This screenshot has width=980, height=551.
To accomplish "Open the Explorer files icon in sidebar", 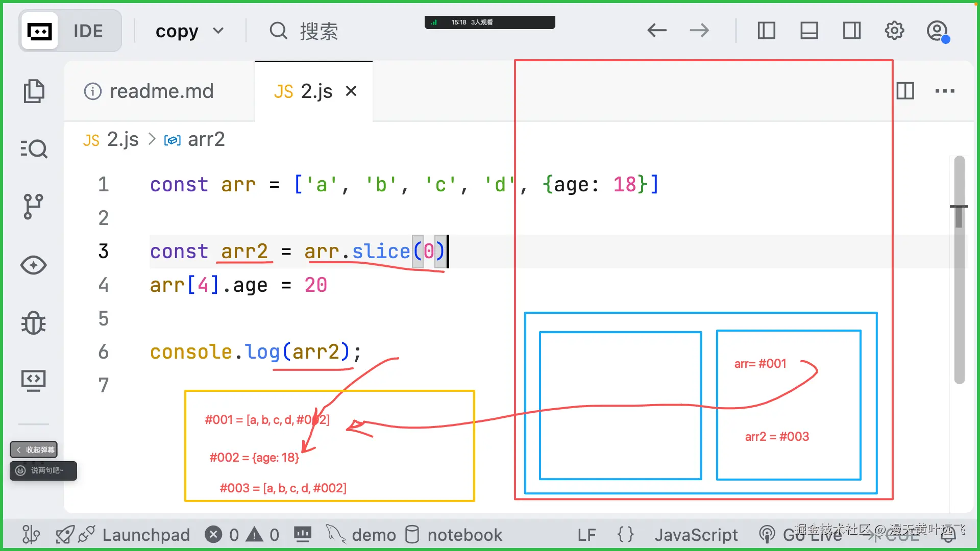I will pos(34,91).
